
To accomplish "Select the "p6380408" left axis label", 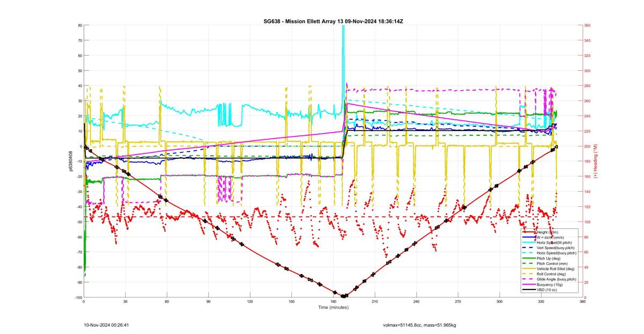I will [71, 161].
